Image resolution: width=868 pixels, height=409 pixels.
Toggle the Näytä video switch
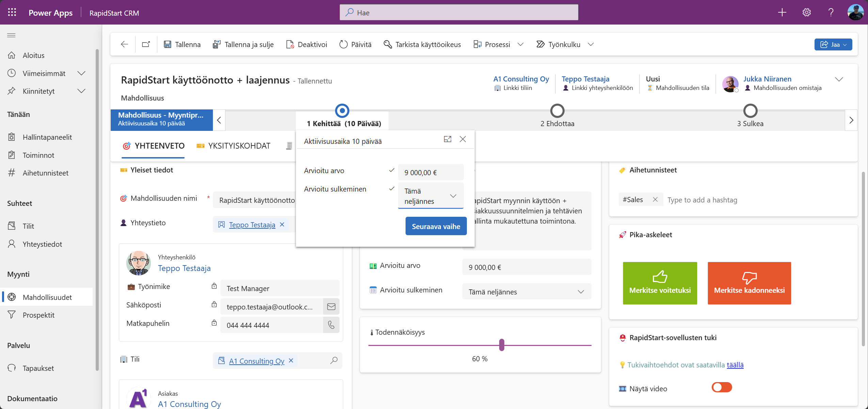(722, 388)
